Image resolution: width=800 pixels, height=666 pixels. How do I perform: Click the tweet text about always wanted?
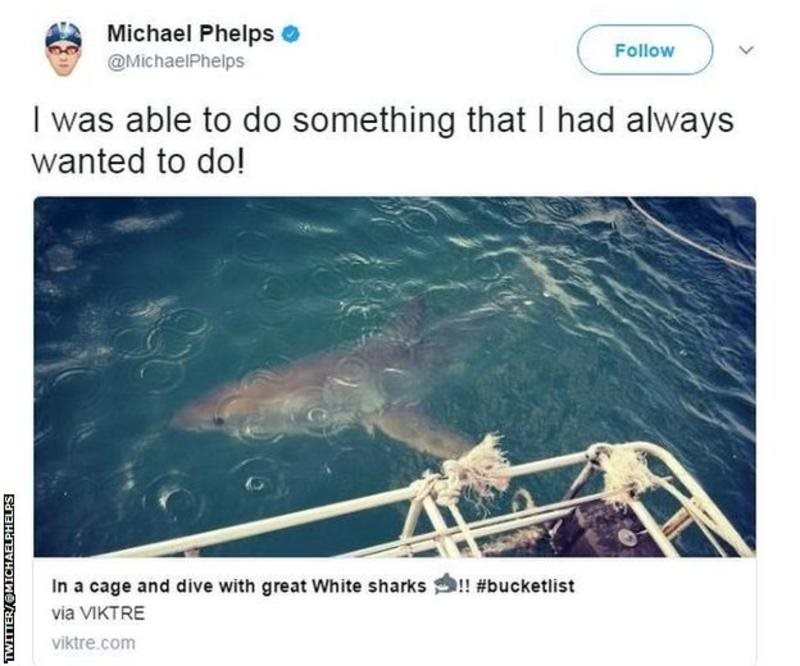click(382, 140)
